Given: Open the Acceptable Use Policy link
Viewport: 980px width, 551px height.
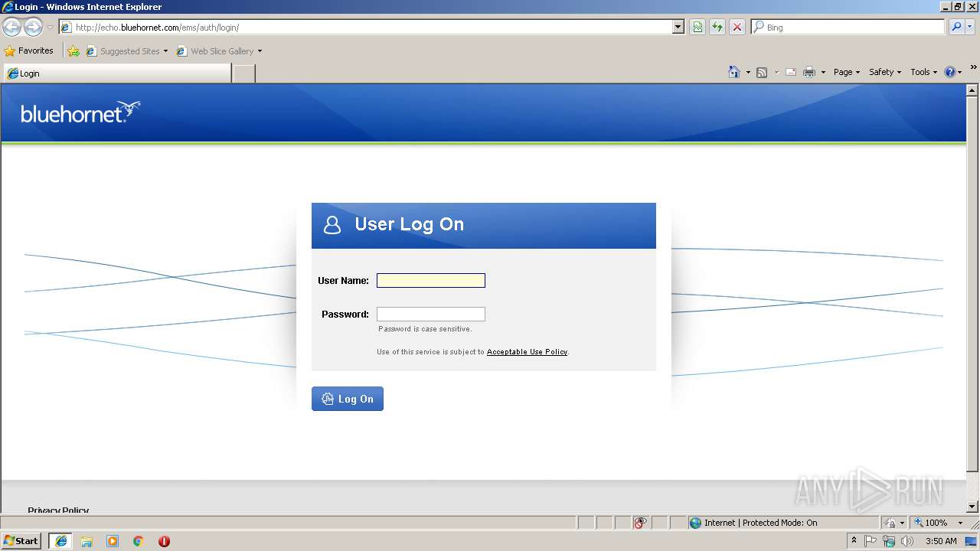Looking at the screenshot, I should (527, 352).
